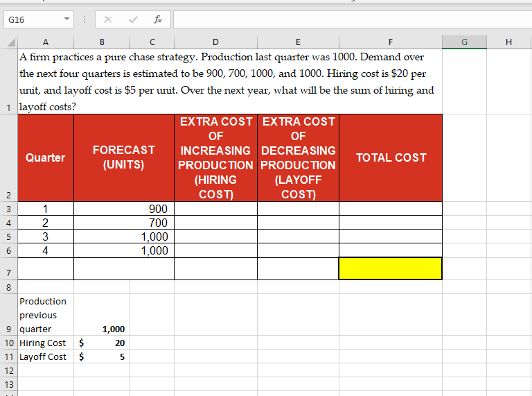Click the 'Quarter' header cell

pyautogui.click(x=46, y=157)
